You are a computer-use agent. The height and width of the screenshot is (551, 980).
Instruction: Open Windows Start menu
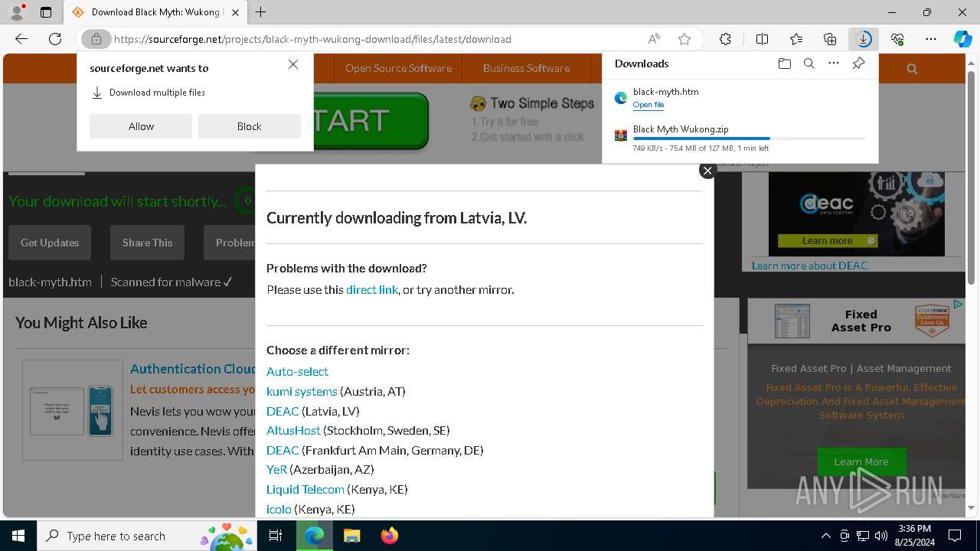click(x=18, y=536)
